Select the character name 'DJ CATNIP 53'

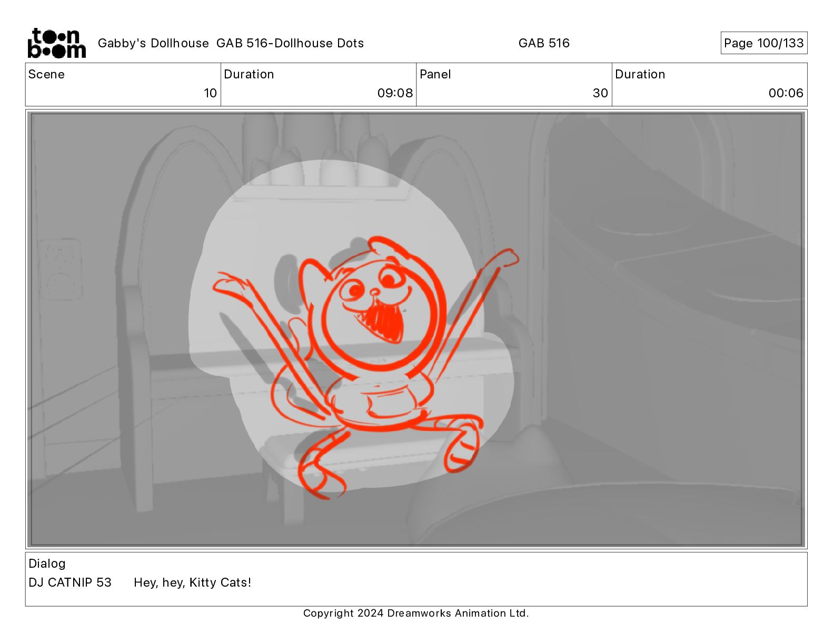(x=70, y=582)
